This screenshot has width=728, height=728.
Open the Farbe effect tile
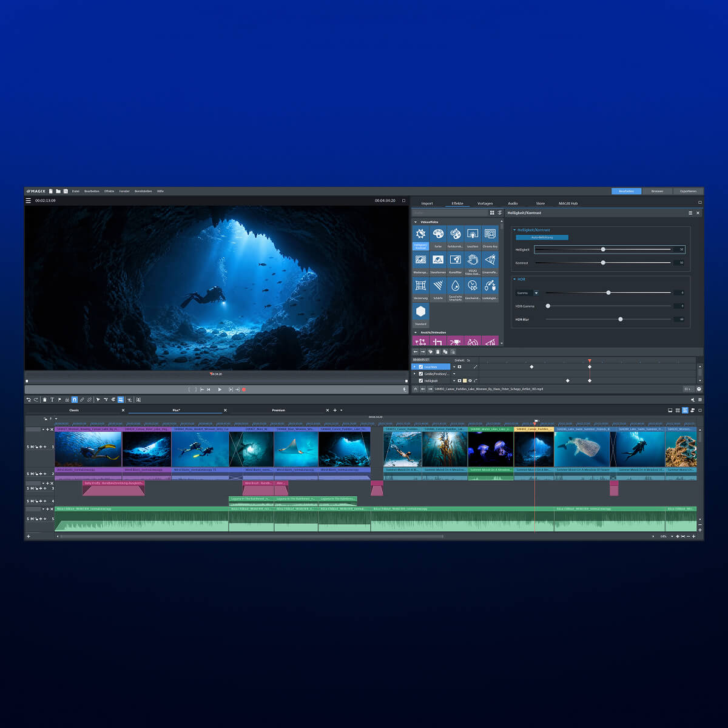438,238
